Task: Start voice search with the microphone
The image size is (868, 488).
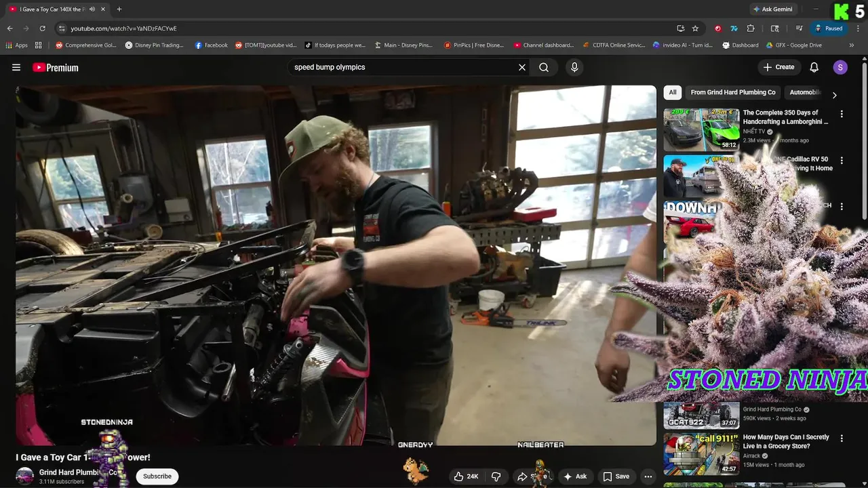Action: (574, 67)
